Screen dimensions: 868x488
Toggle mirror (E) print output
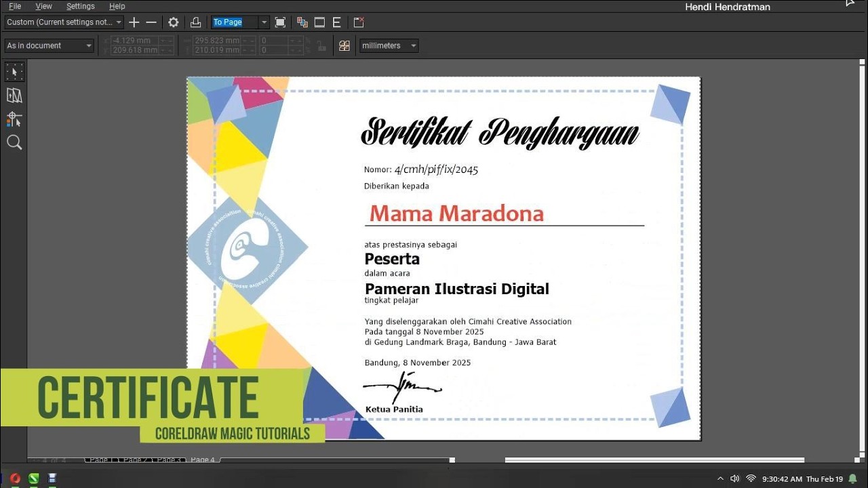point(336,22)
